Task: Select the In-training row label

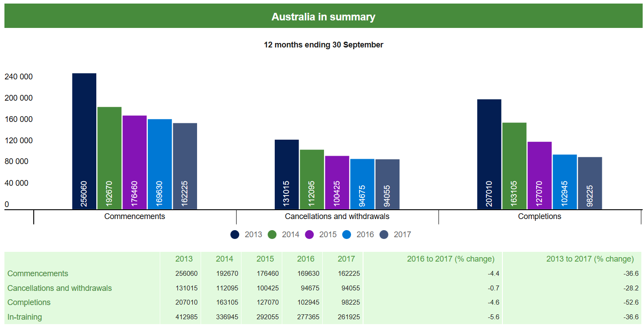Action: pos(25,317)
